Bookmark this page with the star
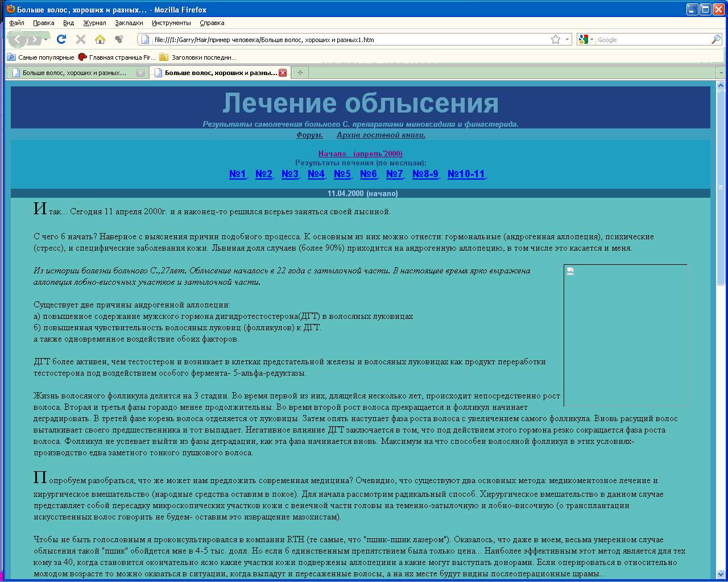 (556, 39)
